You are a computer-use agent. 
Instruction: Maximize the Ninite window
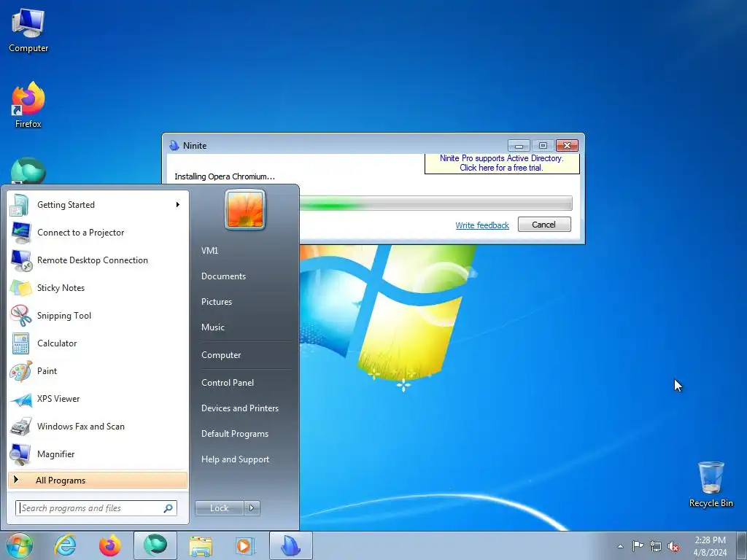point(543,145)
